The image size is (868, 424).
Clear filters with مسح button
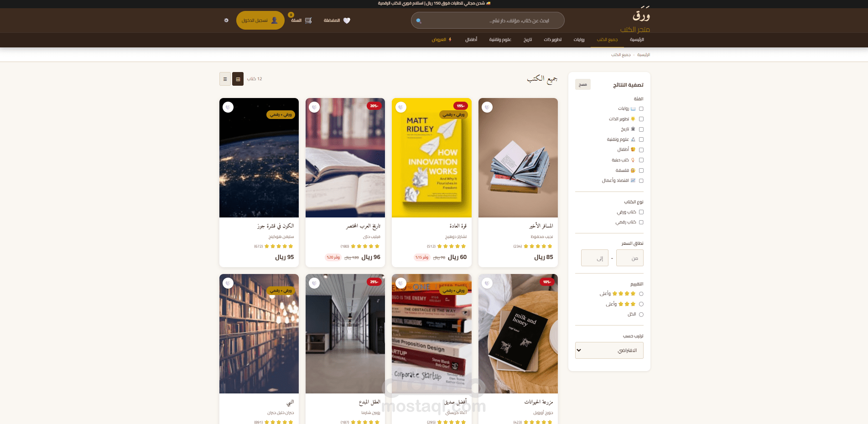point(583,84)
